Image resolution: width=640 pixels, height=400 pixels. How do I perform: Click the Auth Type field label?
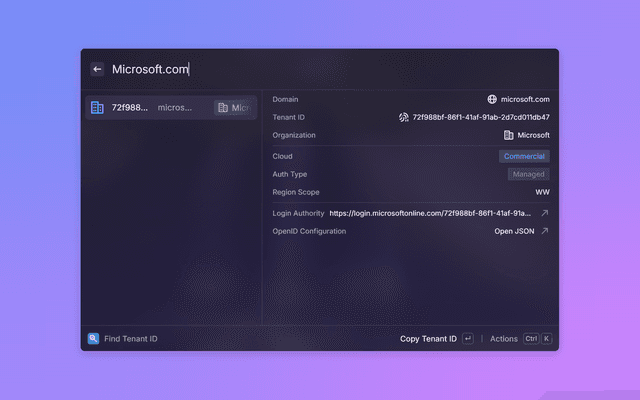click(x=290, y=174)
